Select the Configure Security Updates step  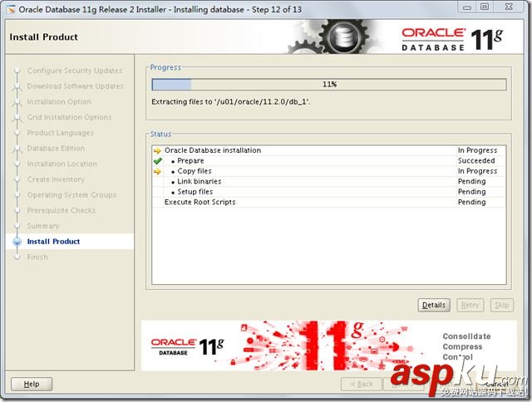click(75, 71)
